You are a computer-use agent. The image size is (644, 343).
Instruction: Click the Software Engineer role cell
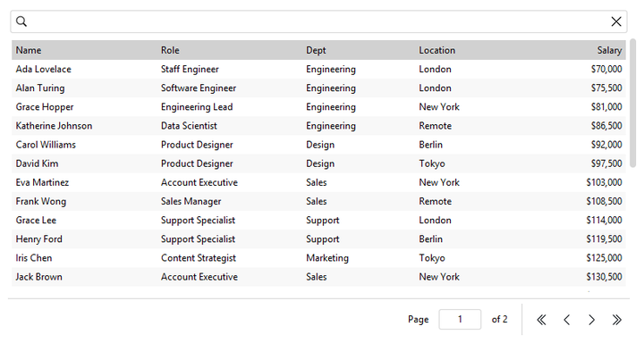pyautogui.click(x=229, y=88)
